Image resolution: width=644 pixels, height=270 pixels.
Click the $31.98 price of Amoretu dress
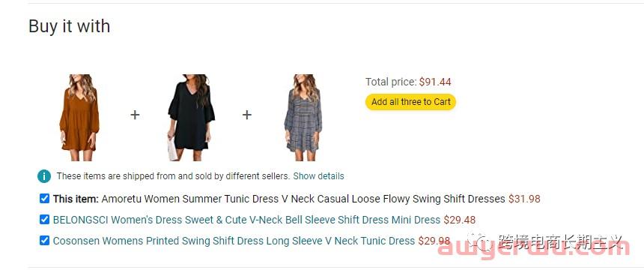pyautogui.click(x=524, y=199)
